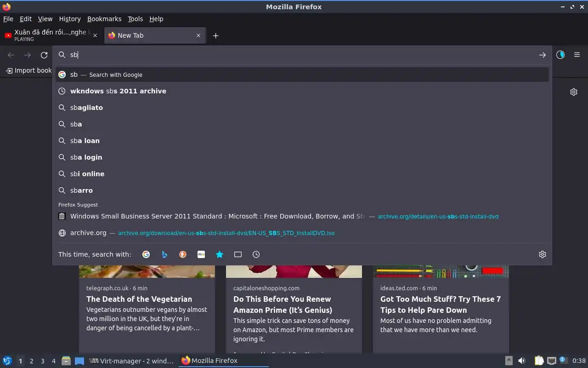
Task: Search this time with eBay icon
Action: [x=201, y=254]
